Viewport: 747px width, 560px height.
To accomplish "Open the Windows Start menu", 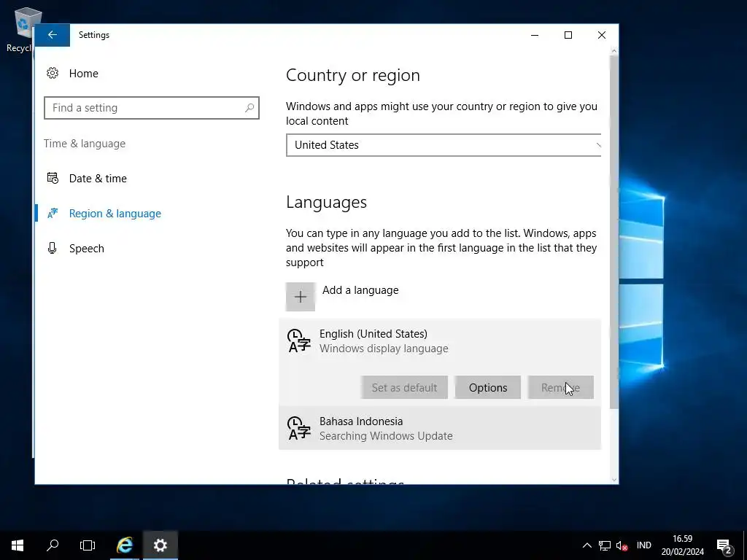I will click(x=18, y=545).
